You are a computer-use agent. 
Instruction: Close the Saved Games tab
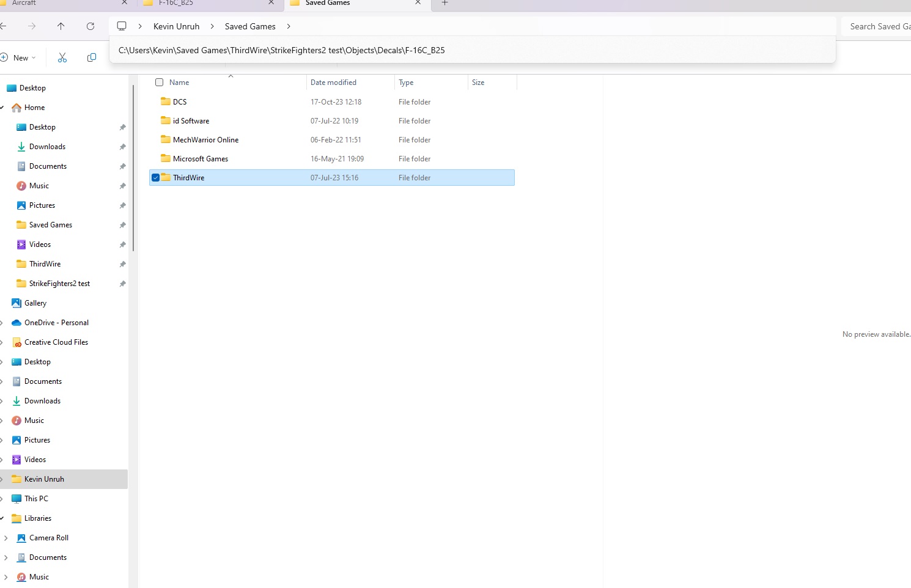point(418,3)
